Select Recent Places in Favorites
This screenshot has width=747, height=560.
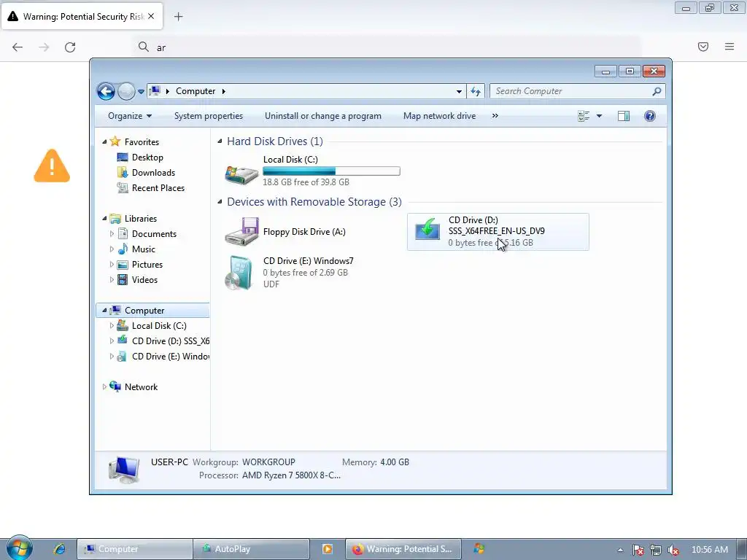coord(158,187)
